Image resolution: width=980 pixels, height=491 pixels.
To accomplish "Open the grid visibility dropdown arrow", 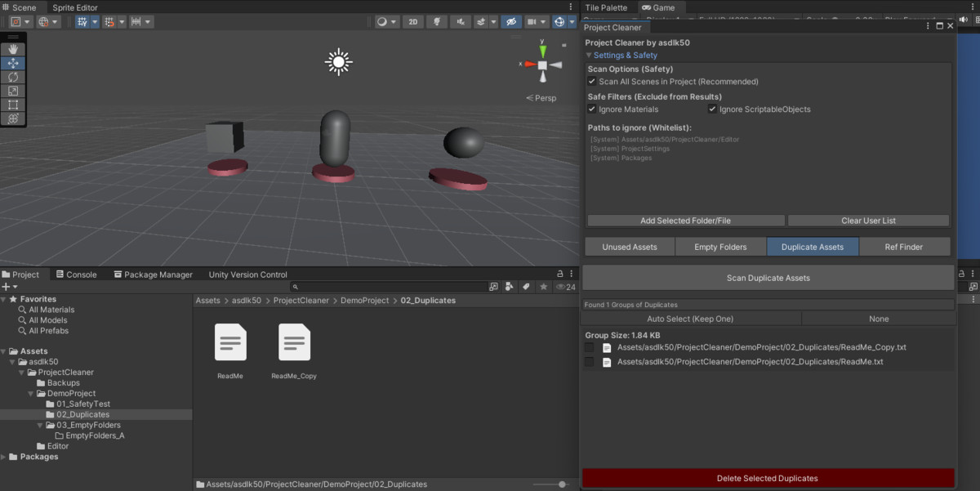I will point(95,22).
